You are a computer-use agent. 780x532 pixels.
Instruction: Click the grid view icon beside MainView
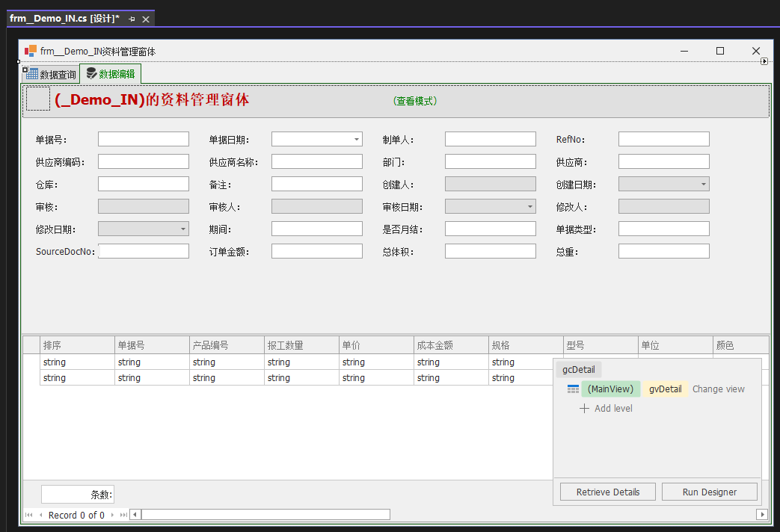pyautogui.click(x=573, y=389)
